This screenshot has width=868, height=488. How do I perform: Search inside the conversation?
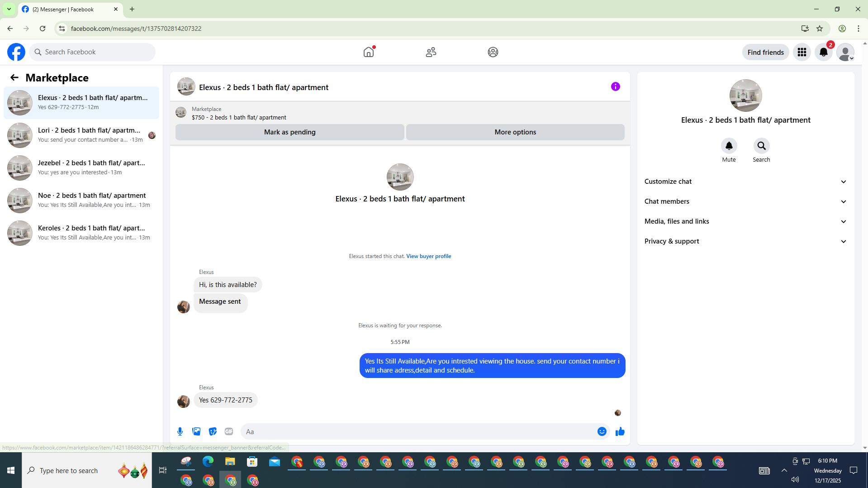click(762, 146)
